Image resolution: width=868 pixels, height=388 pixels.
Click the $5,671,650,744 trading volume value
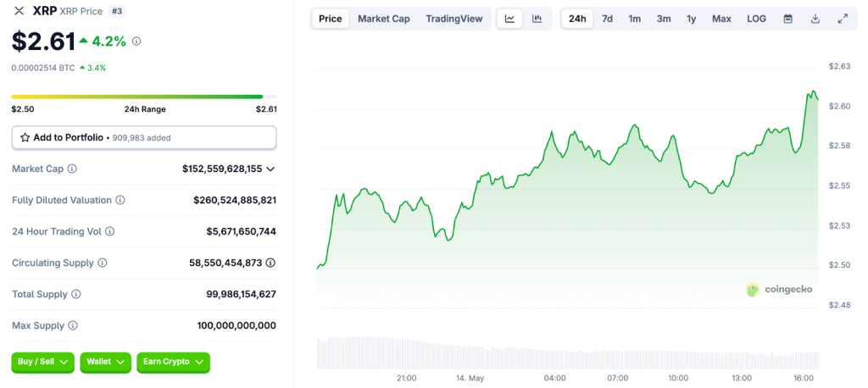click(x=242, y=231)
